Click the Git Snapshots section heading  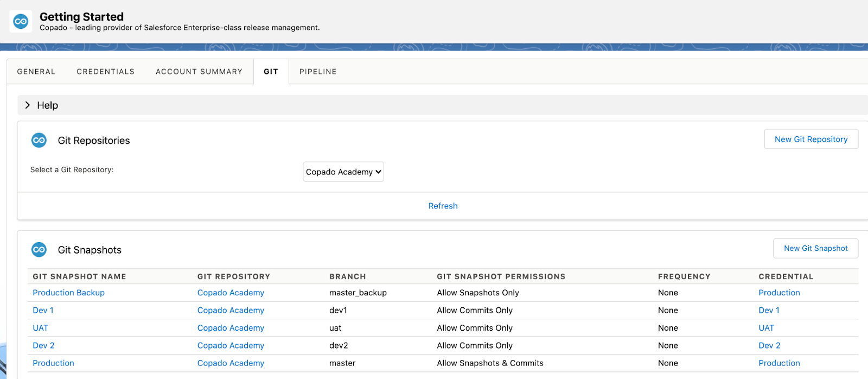90,250
